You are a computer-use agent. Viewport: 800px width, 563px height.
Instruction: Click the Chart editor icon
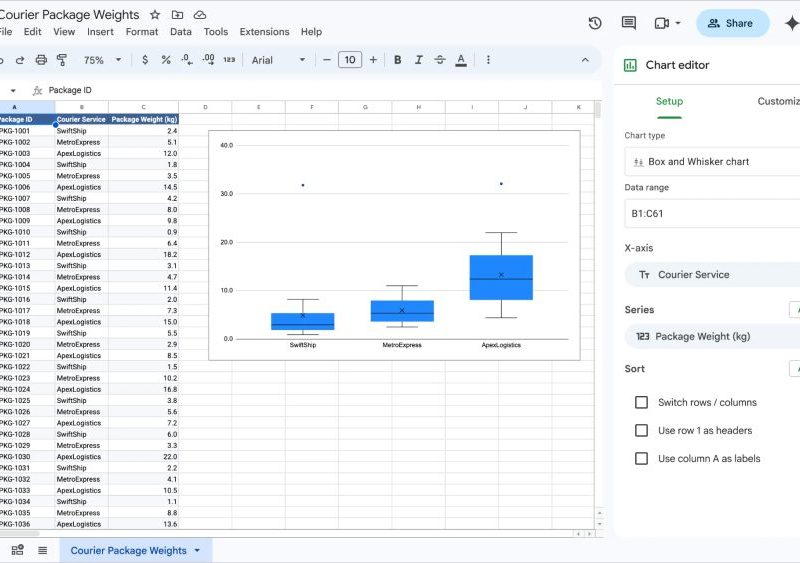pyautogui.click(x=630, y=65)
